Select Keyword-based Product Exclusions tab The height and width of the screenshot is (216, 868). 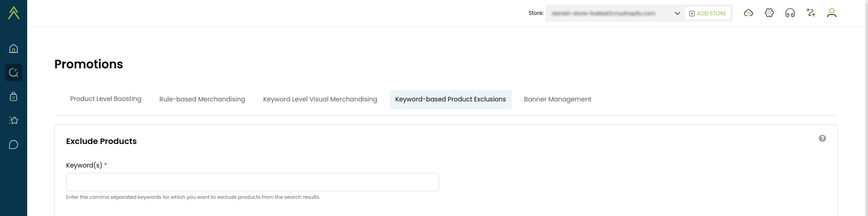pyautogui.click(x=451, y=99)
